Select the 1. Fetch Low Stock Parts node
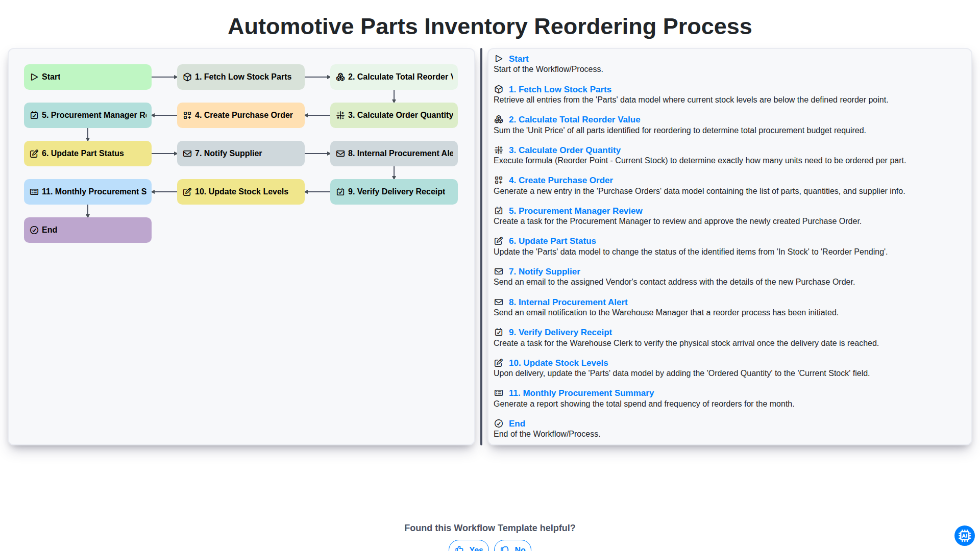This screenshot has height=551, width=980. [241, 77]
